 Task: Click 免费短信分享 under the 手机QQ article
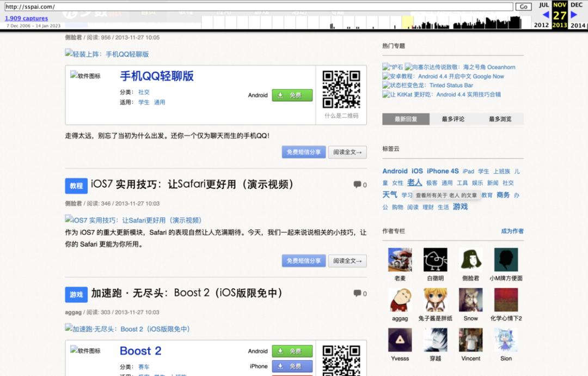click(x=304, y=152)
